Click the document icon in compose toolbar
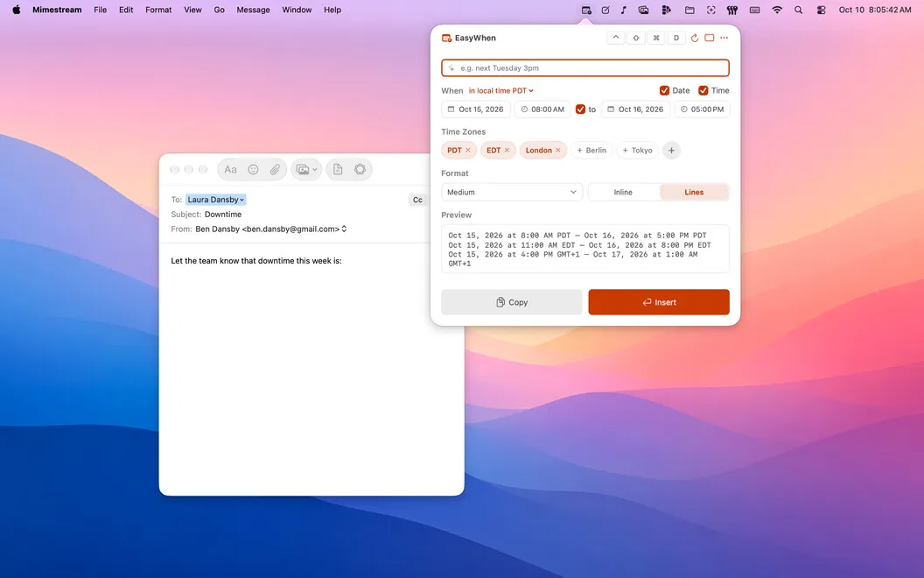This screenshot has height=578, width=924. click(x=338, y=170)
